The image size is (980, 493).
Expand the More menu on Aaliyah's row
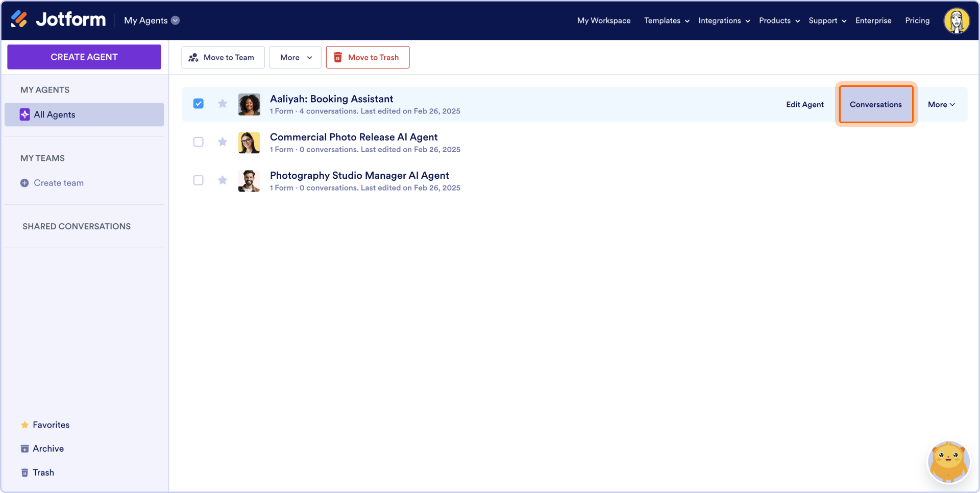pyautogui.click(x=941, y=104)
